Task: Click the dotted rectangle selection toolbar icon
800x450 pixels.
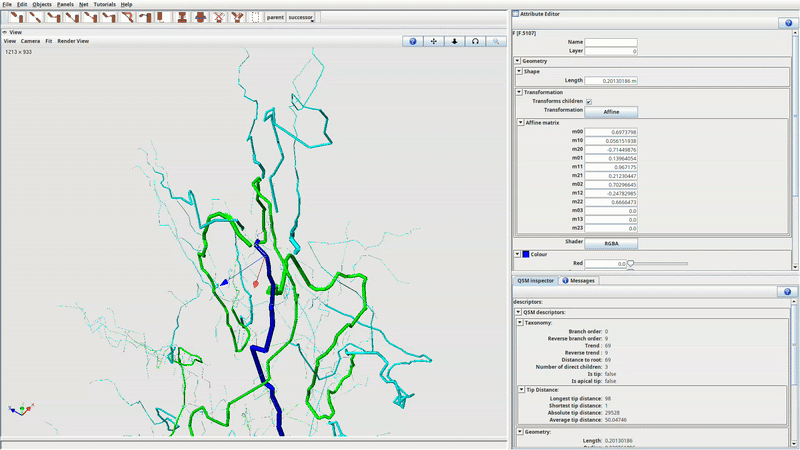Action: [255, 17]
